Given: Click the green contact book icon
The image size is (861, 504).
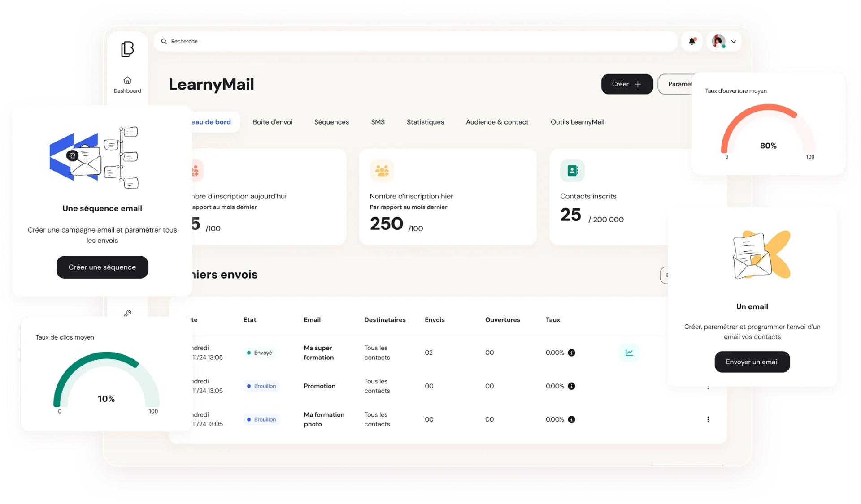Looking at the screenshot, I should pyautogui.click(x=572, y=170).
